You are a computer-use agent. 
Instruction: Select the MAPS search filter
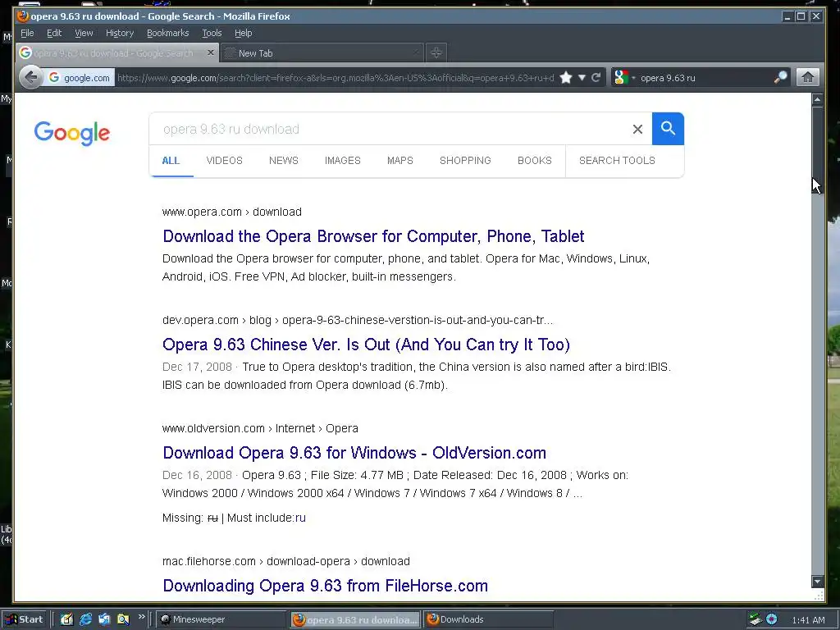(x=399, y=161)
